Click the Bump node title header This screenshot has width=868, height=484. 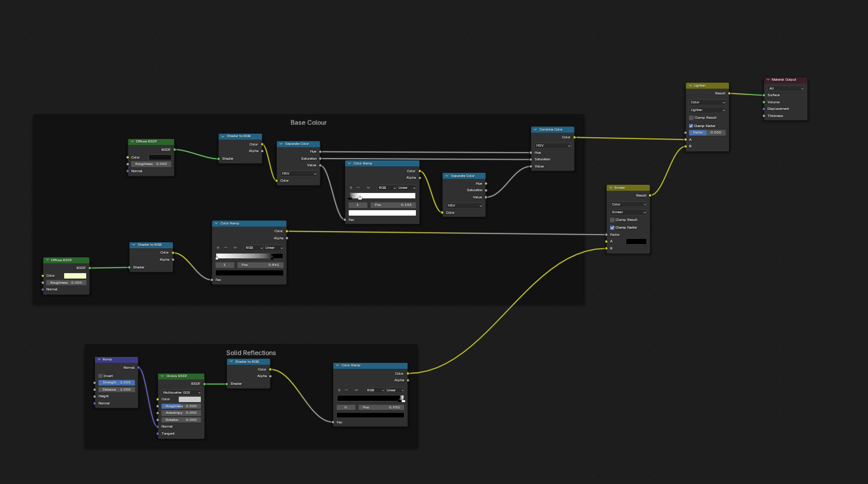tap(116, 359)
